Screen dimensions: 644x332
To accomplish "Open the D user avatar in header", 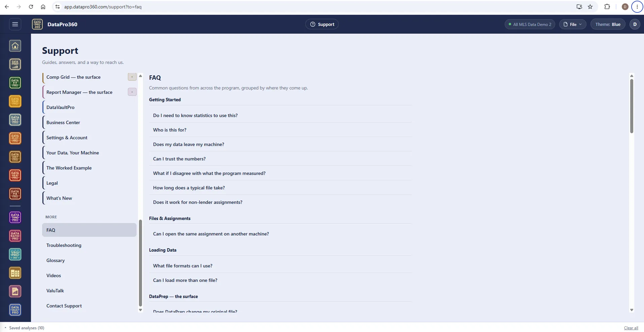I will pyautogui.click(x=635, y=24).
